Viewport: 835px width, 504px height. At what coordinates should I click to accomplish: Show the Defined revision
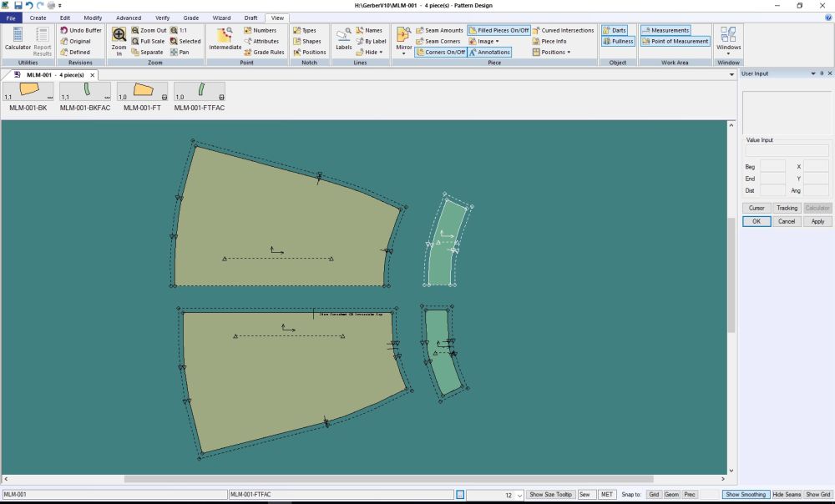pos(74,53)
